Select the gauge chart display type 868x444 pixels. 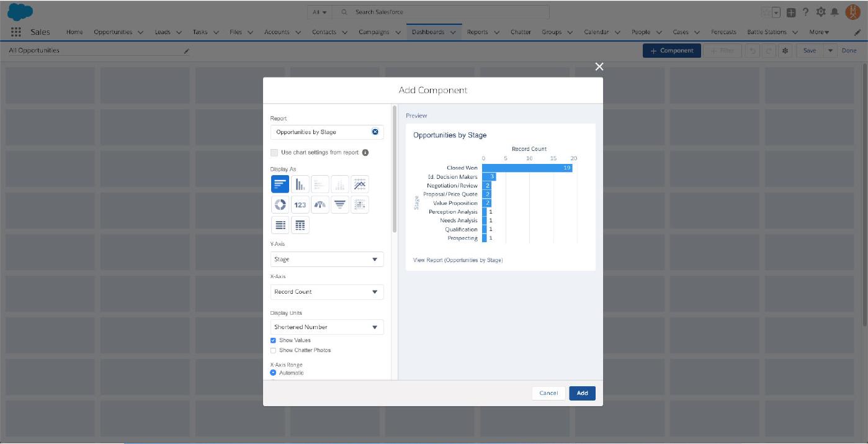[320, 205]
